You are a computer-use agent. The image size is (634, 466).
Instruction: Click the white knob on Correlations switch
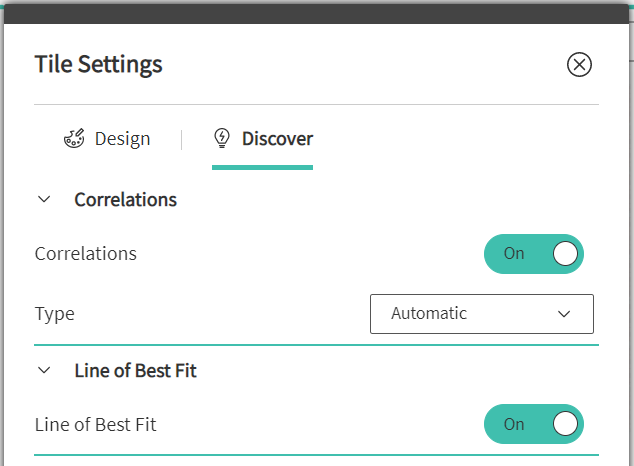[x=565, y=254]
